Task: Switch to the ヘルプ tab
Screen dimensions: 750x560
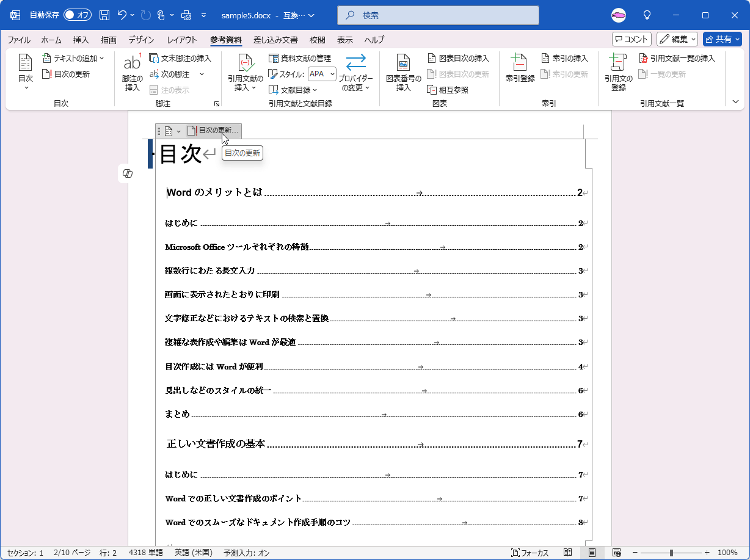Action: 374,40
